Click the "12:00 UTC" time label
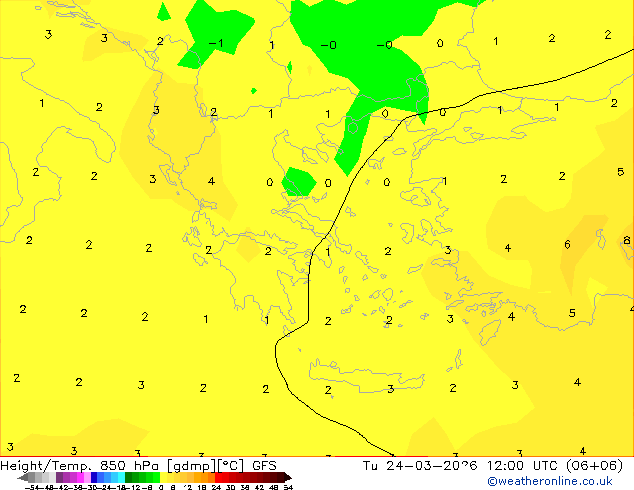The image size is (634, 490). tap(523, 466)
